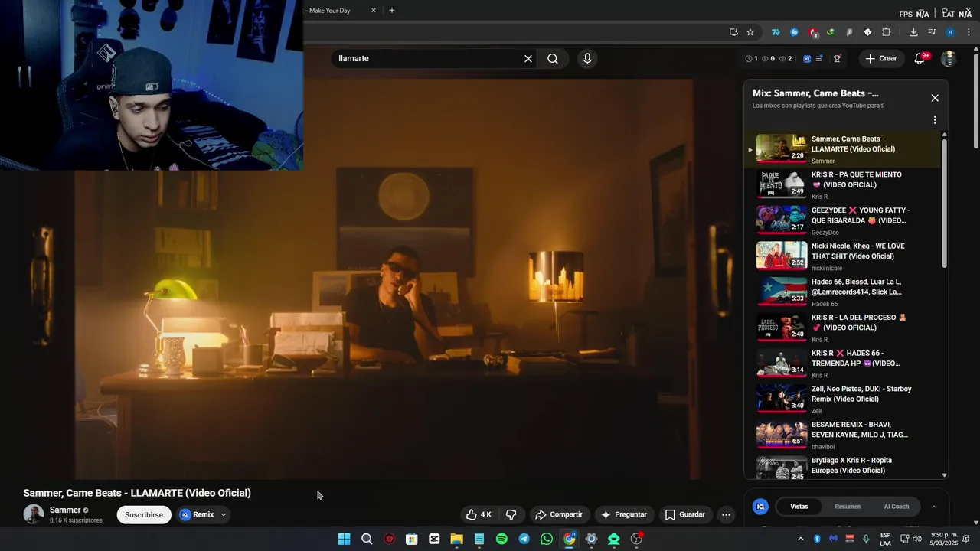This screenshot has height=551, width=980.
Task: Click the search magnifier button
Action: [x=553, y=58]
